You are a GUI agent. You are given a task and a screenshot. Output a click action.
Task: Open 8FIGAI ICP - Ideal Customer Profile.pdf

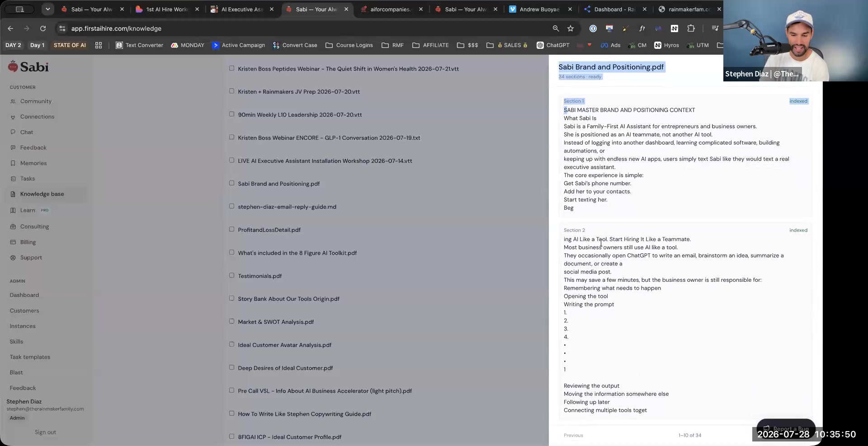[289, 437]
